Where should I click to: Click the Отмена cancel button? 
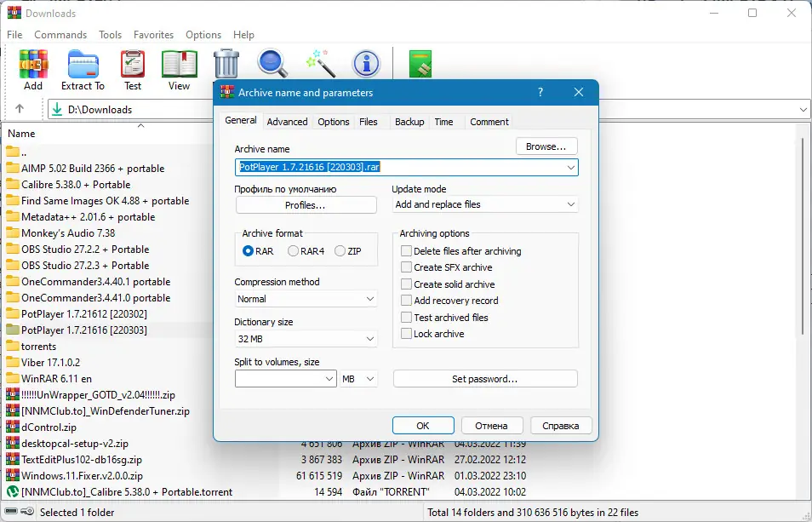491,426
